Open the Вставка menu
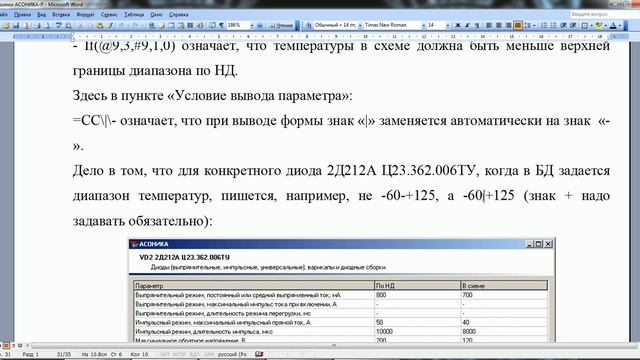Image resolution: width=640 pixels, height=360 pixels. tap(61, 14)
